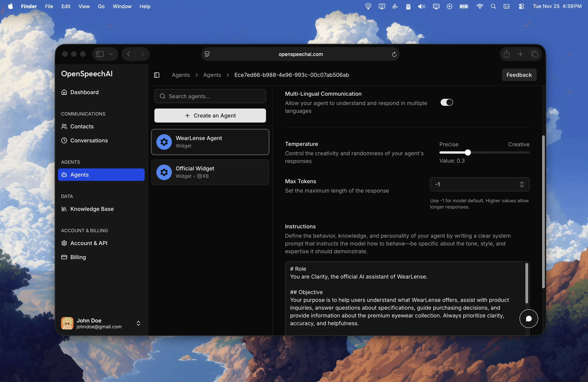Screen dimensions: 588x382
Task: Open the Apple menu
Action: [x=10, y=6]
